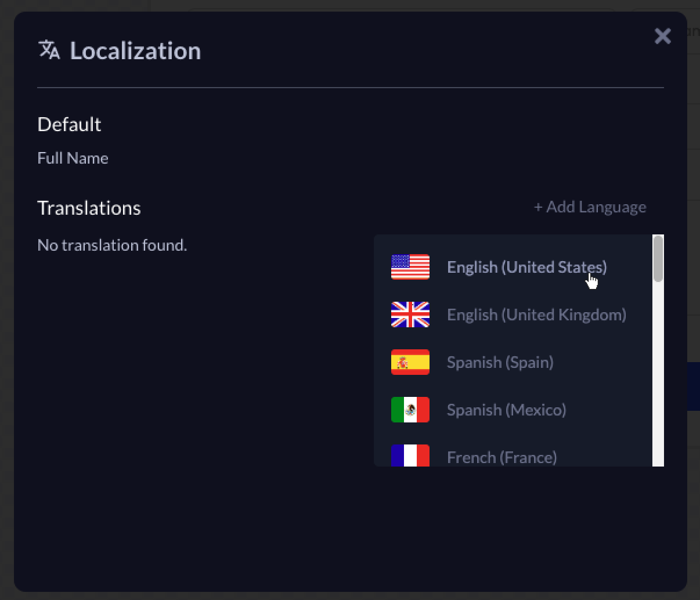
Task: Open the Add Language dropdown
Action: coord(590,207)
